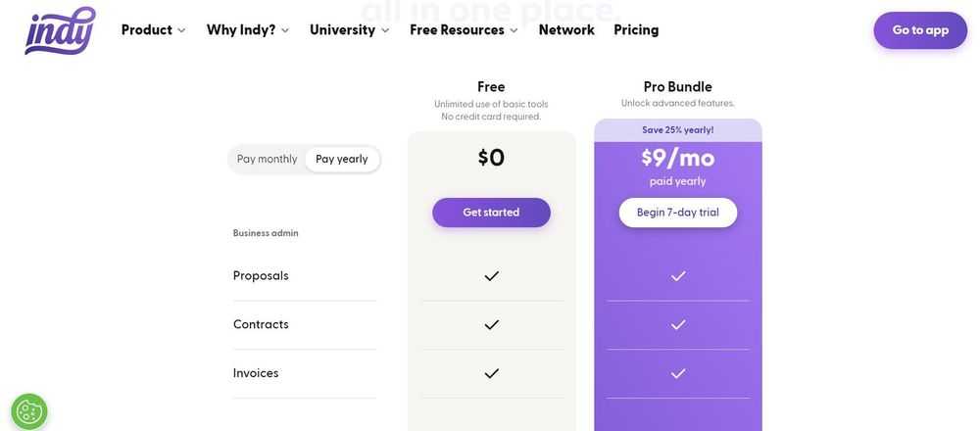
Task: Click the Free plan Proposals checkmark
Action: point(492,276)
